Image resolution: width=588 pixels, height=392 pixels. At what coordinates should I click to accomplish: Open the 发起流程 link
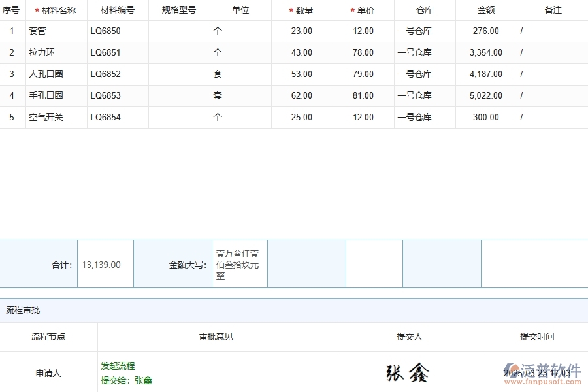pos(118,366)
